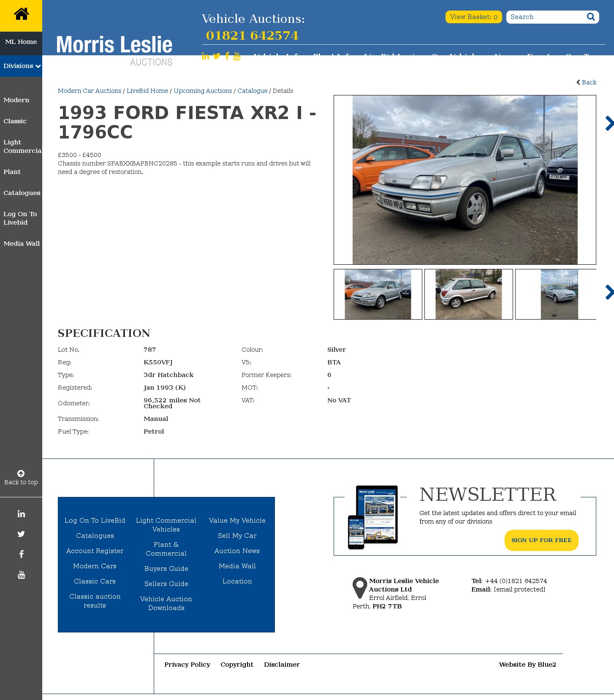Open Upcoming Auctions breadcrumb

pyautogui.click(x=203, y=91)
